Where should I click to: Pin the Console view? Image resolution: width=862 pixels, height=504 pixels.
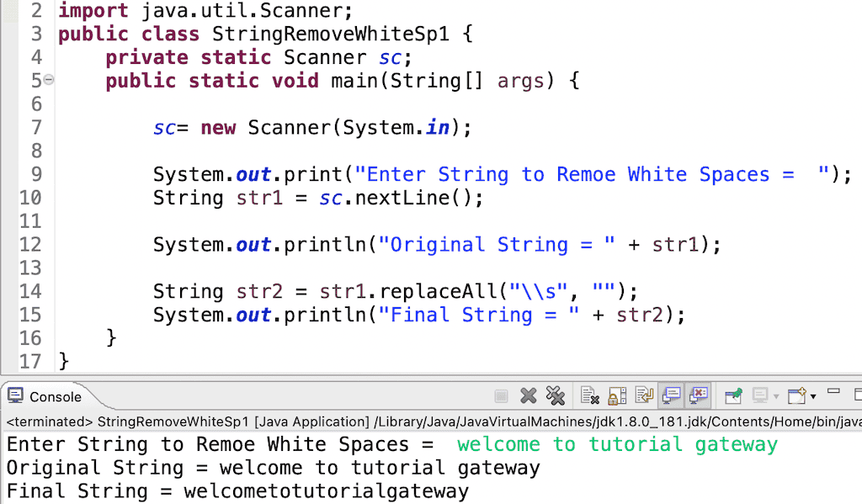[x=733, y=395]
